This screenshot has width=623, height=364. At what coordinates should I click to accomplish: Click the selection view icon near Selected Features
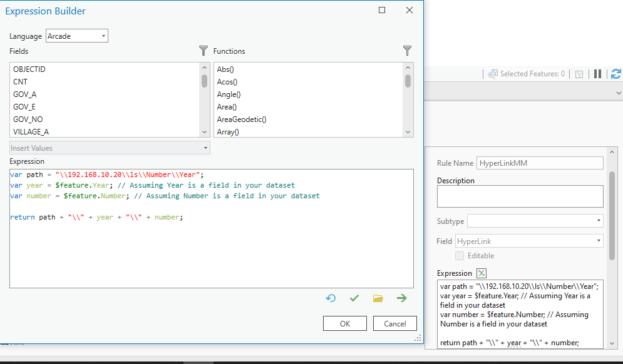[x=579, y=73]
